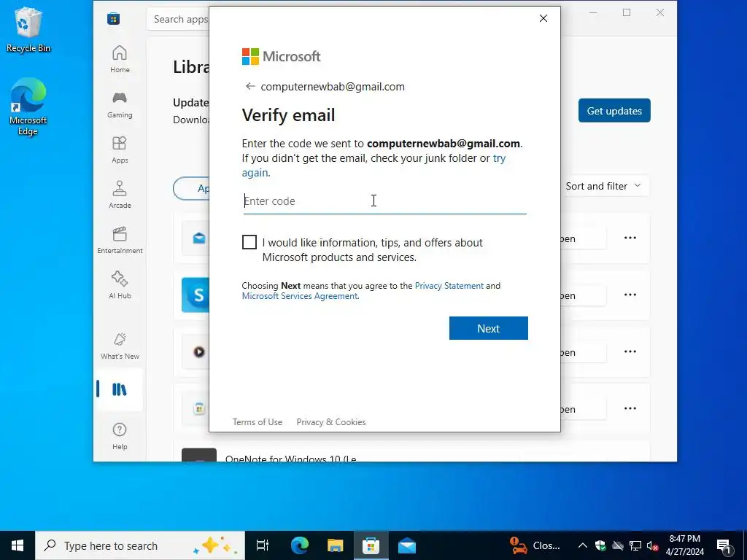Open the network tray icon
This screenshot has height=560, width=747.
(x=635, y=545)
